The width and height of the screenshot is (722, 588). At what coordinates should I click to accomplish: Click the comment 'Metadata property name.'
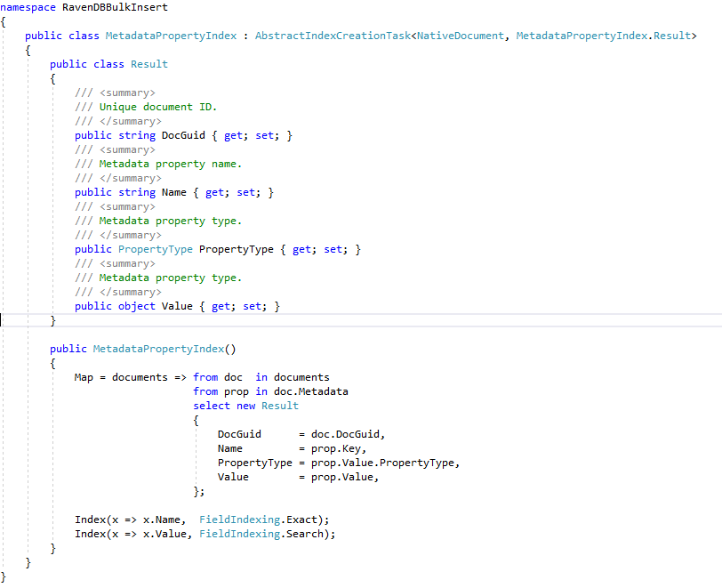(171, 164)
